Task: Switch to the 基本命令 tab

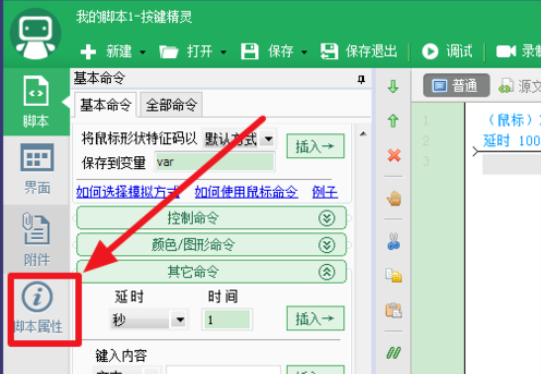Action: (x=106, y=105)
